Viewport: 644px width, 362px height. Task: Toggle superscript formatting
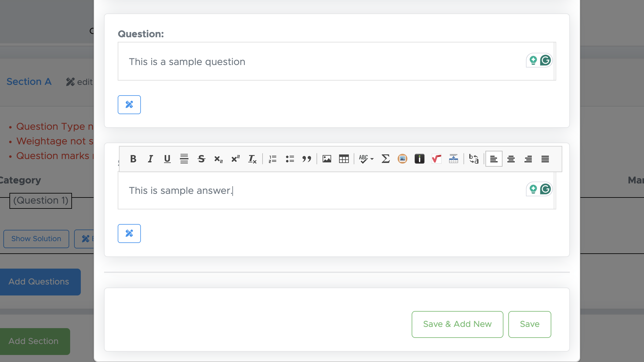point(235,159)
